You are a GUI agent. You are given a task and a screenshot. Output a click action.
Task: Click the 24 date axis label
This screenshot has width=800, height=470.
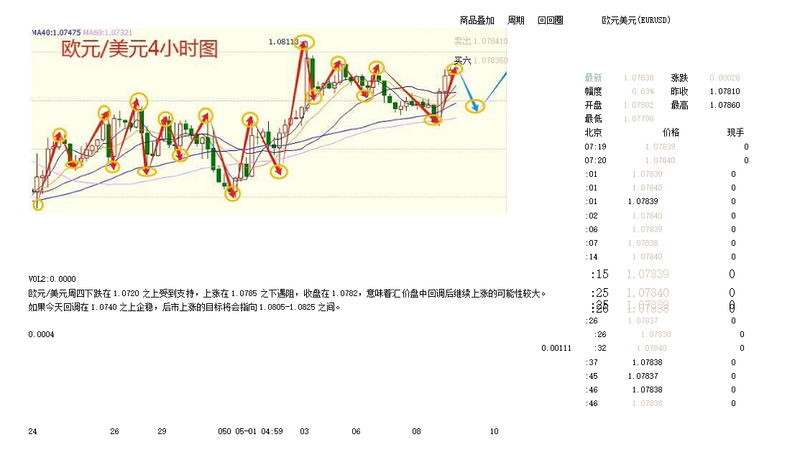click(33, 431)
